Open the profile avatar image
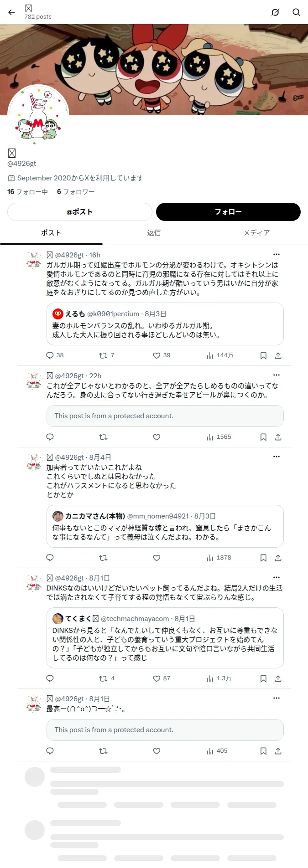Viewport: 308px width, 868px height. point(38,115)
